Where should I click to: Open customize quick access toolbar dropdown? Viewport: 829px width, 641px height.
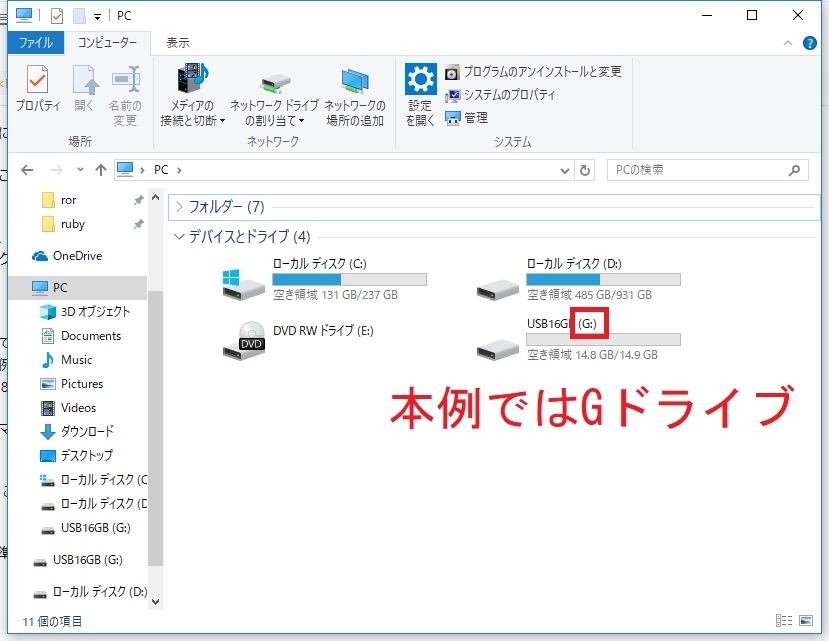point(97,17)
